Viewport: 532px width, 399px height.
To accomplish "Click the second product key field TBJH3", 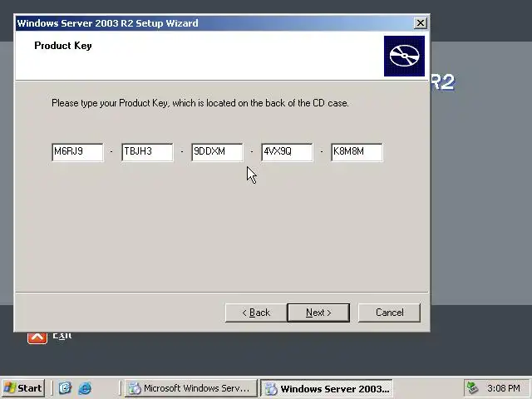I will (148, 152).
